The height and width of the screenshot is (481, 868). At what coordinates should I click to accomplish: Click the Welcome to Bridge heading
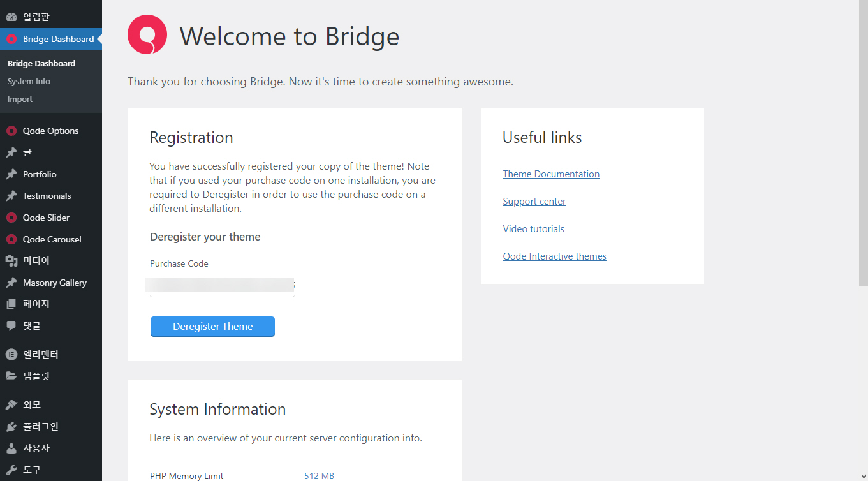(x=290, y=36)
